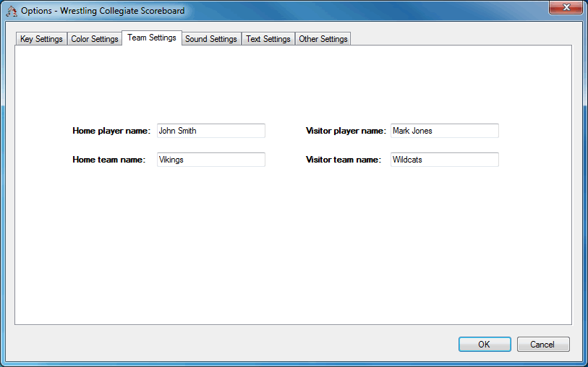Viewport: 588px width, 367px height.
Task: Click the "Home player name:" label
Action: 111,131
